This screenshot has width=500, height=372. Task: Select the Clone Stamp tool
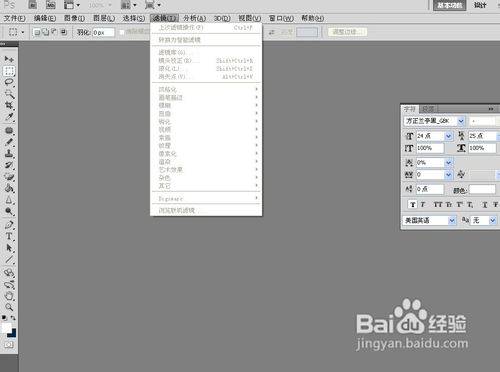click(9, 154)
